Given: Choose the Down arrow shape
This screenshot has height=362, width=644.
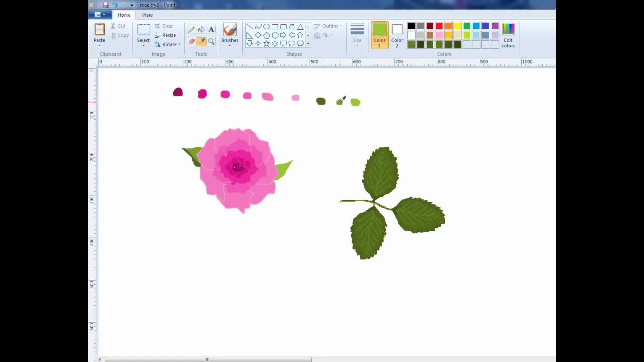Looking at the screenshot, I should tap(249, 44).
